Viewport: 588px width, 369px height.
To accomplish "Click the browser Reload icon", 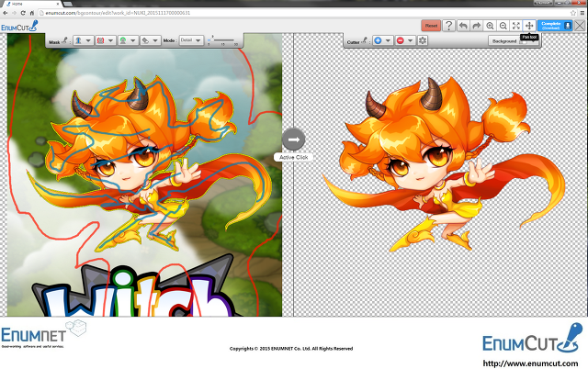I will (23, 13).
